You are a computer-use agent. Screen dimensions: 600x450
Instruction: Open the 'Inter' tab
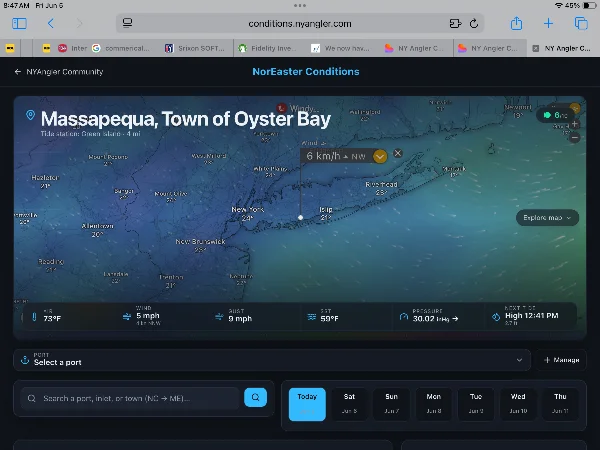click(73, 48)
